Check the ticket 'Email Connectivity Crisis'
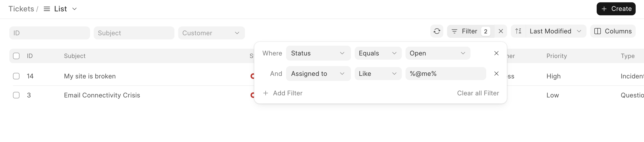This screenshot has height=142, width=644. click(x=16, y=95)
